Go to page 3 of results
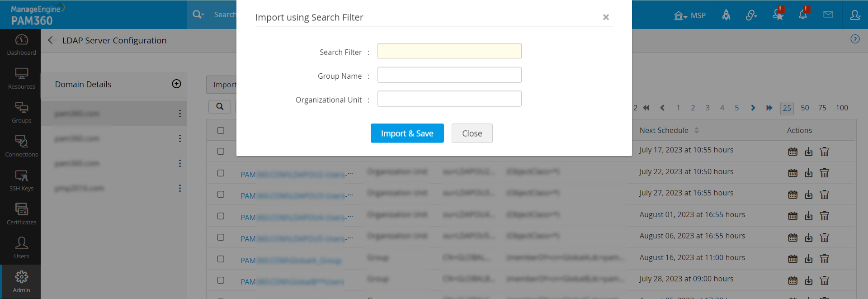The width and height of the screenshot is (868, 299). (x=708, y=108)
